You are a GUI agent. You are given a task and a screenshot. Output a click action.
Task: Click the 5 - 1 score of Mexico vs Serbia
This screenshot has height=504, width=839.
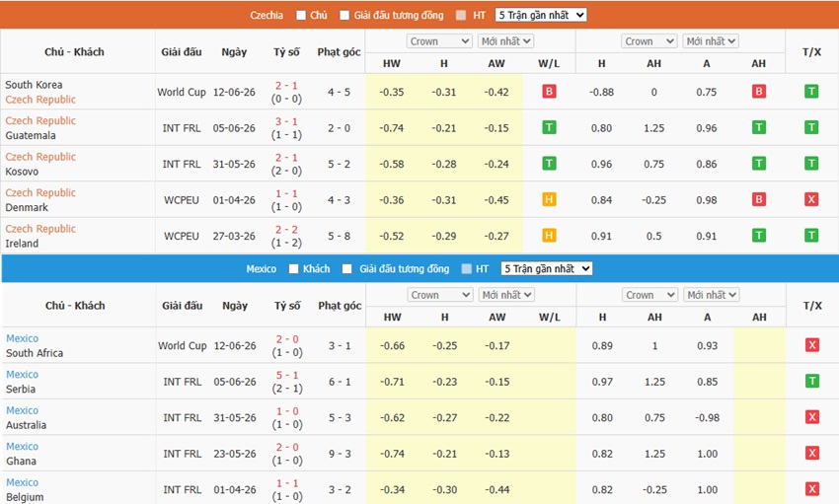click(x=287, y=375)
